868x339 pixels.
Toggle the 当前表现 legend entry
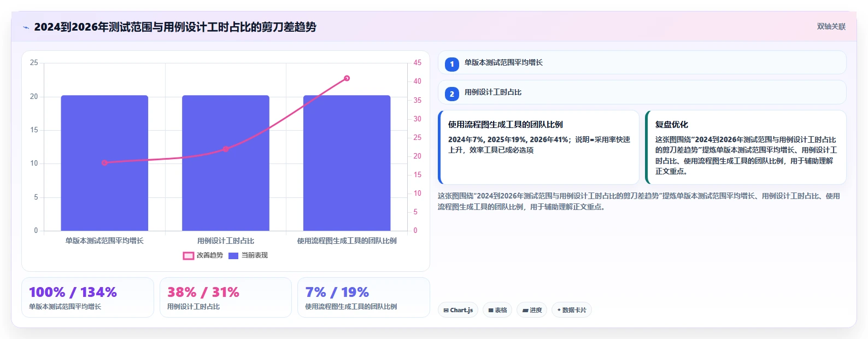pyautogui.click(x=248, y=255)
